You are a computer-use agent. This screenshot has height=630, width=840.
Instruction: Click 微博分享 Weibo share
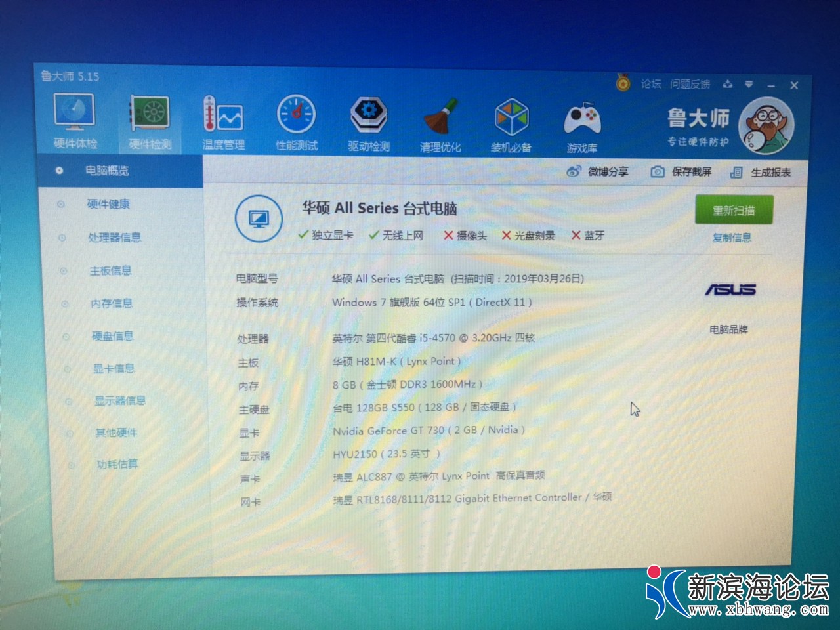[598, 171]
